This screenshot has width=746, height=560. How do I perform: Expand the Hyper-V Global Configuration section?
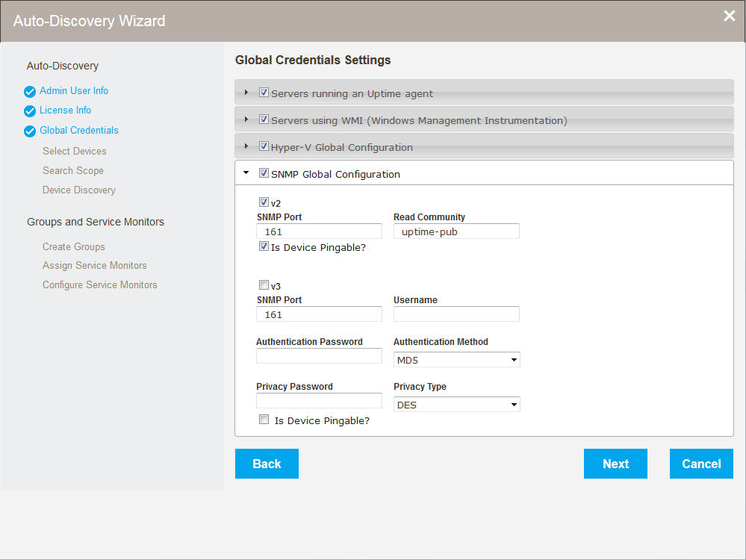click(246, 146)
